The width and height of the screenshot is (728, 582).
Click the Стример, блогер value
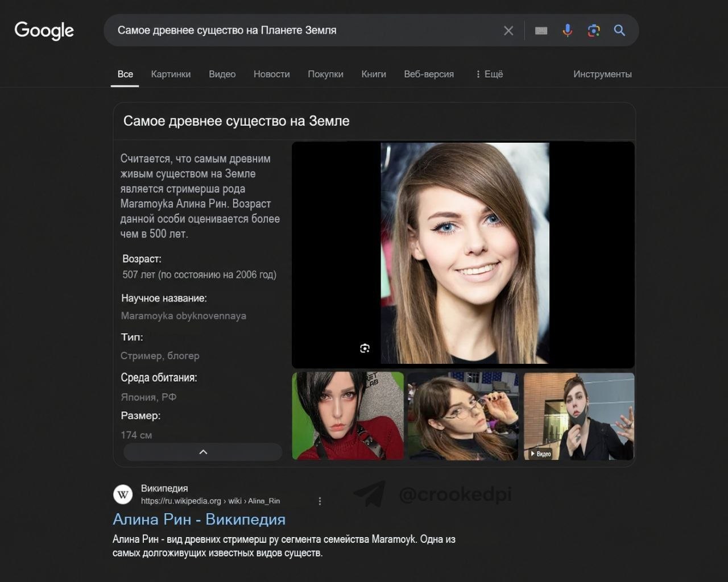(x=160, y=356)
